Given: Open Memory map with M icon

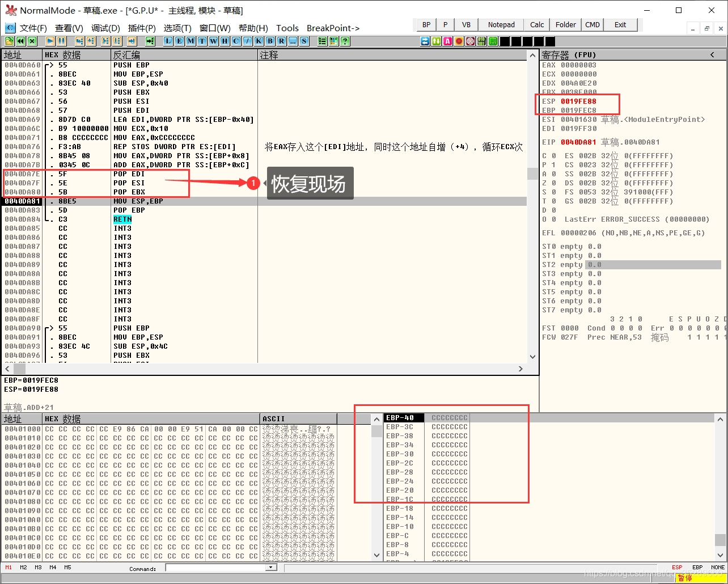Looking at the screenshot, I should click(x=191, y=41).
